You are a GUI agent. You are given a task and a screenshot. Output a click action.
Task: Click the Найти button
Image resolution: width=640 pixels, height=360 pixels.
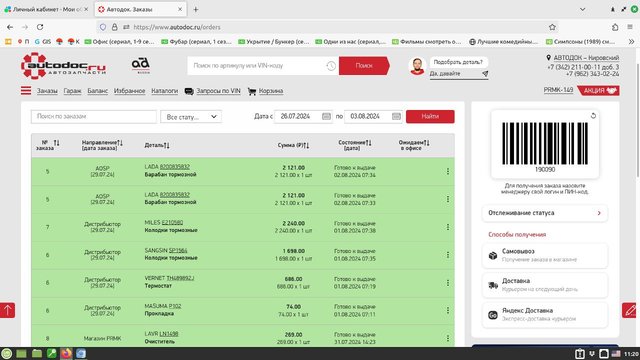click(430, 116)
